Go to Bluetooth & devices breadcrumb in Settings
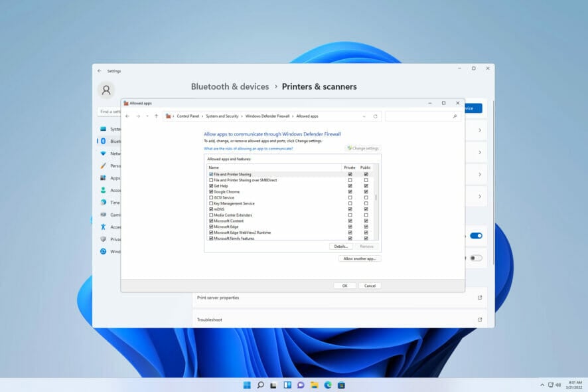Viewport: 588px width, 392px height. pyautogui.click(x=230, y=87)
